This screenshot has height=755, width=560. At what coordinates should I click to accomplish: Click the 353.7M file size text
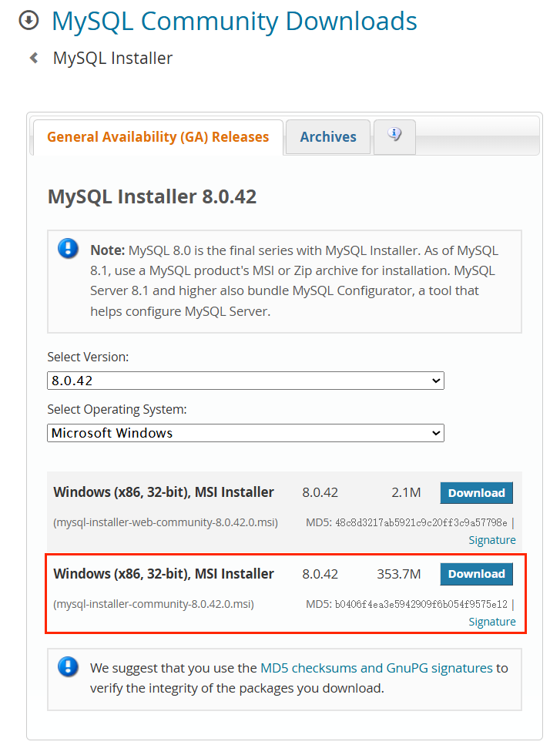tap(399, 574)
